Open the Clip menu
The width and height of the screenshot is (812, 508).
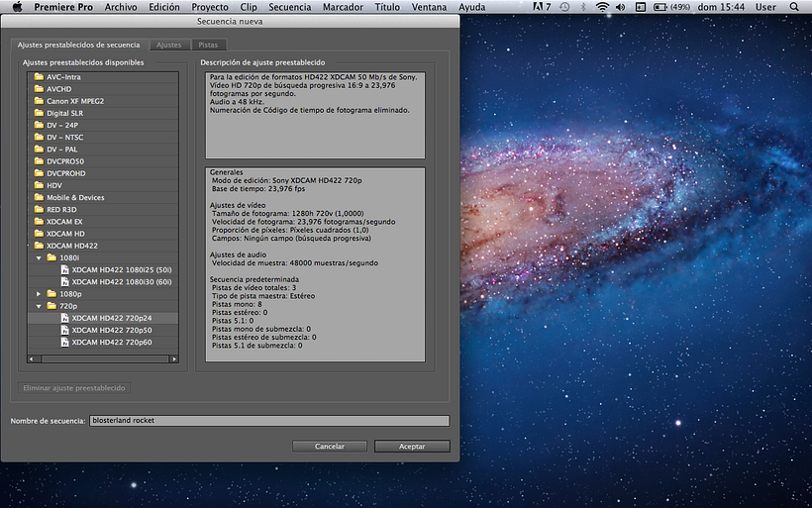click(x=249, y=7)
